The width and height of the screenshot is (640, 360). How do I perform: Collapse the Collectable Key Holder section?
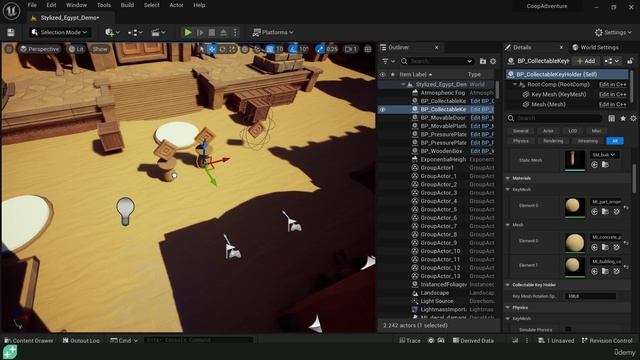(508, 285)
